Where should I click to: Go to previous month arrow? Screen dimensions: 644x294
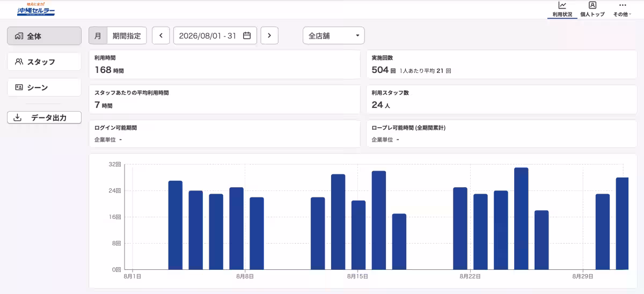pyautogui.click(x=161, y=35)
